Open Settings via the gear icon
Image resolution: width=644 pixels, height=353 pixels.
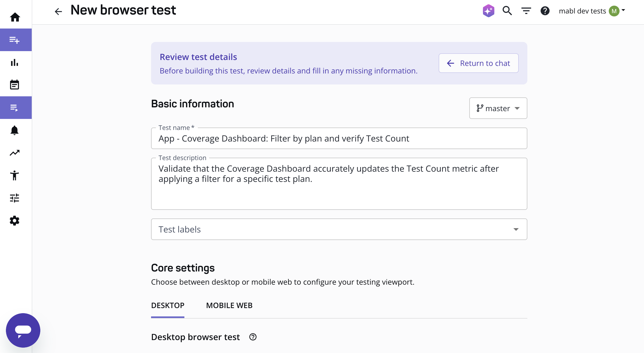pyautogui.click(x=15, y=221)
